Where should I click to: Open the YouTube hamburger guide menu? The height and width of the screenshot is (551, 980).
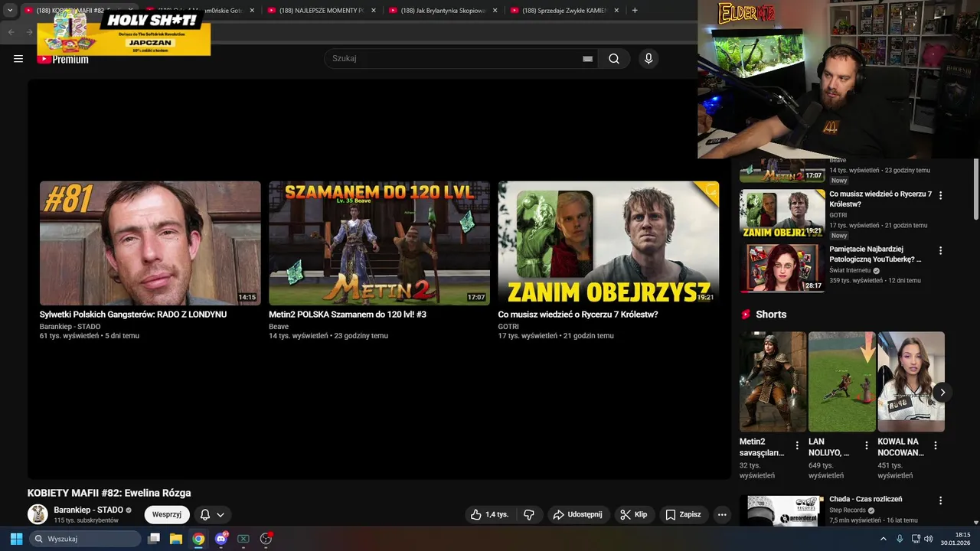coord(18,59)
